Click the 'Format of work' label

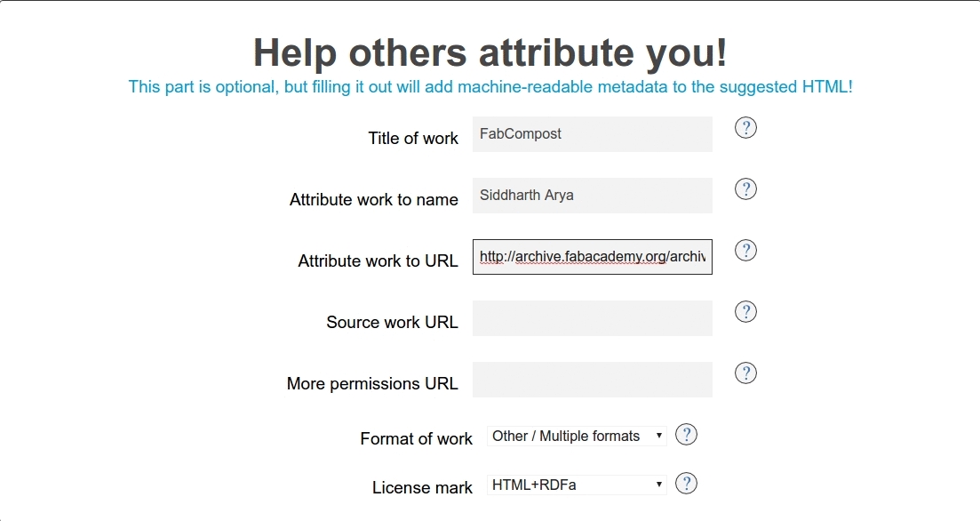click(416, 438)
